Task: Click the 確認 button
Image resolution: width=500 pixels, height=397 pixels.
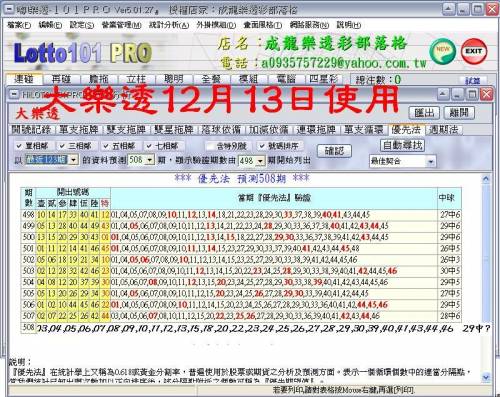Action: (x=334, y=151)
